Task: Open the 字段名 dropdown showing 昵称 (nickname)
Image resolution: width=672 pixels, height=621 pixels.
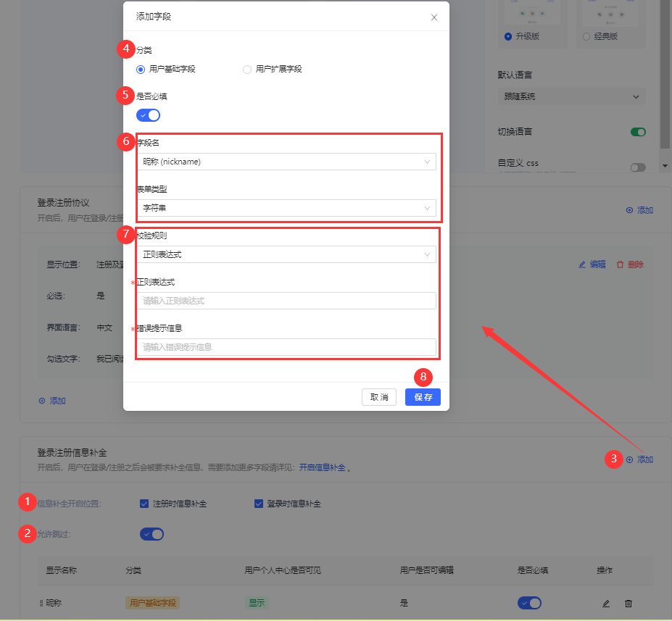Action: tap(286, 162)
